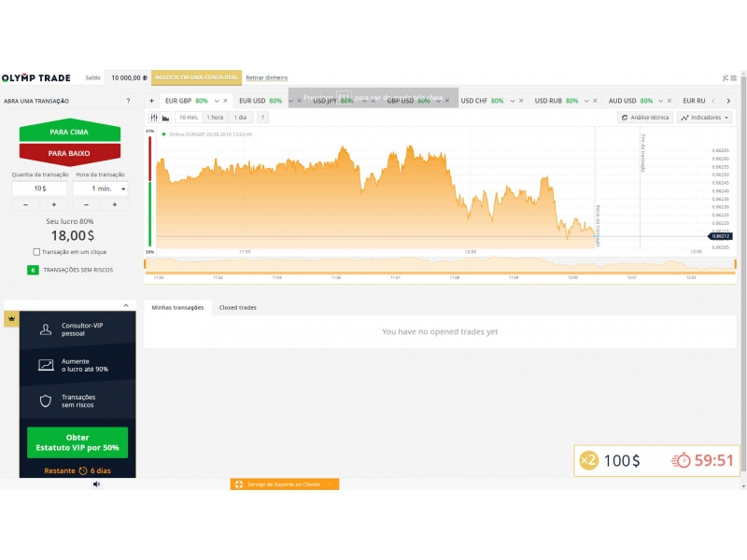
Task: Open the Indicadores dropdown
Action: 705,118
